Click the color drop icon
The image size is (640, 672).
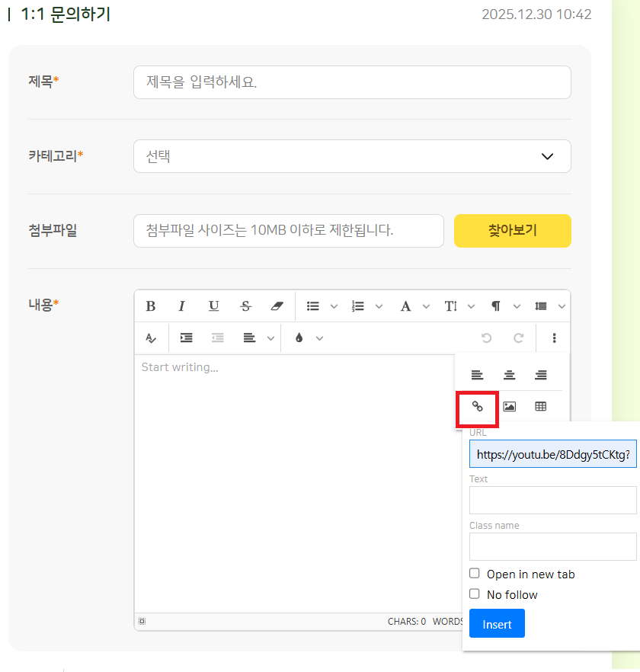[x=299, y=338]
